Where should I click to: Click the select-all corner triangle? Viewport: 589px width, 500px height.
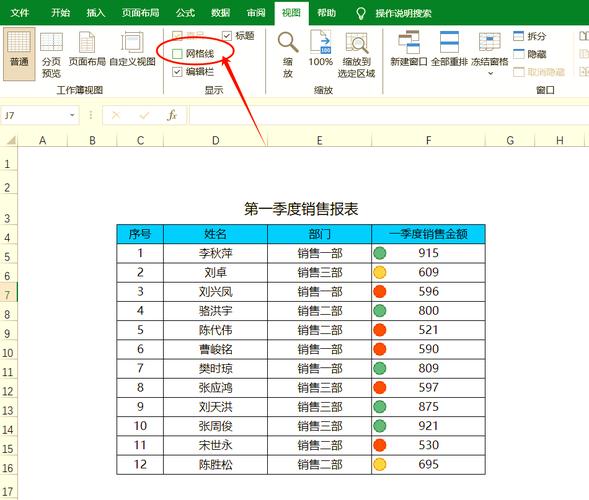(11, 140)
